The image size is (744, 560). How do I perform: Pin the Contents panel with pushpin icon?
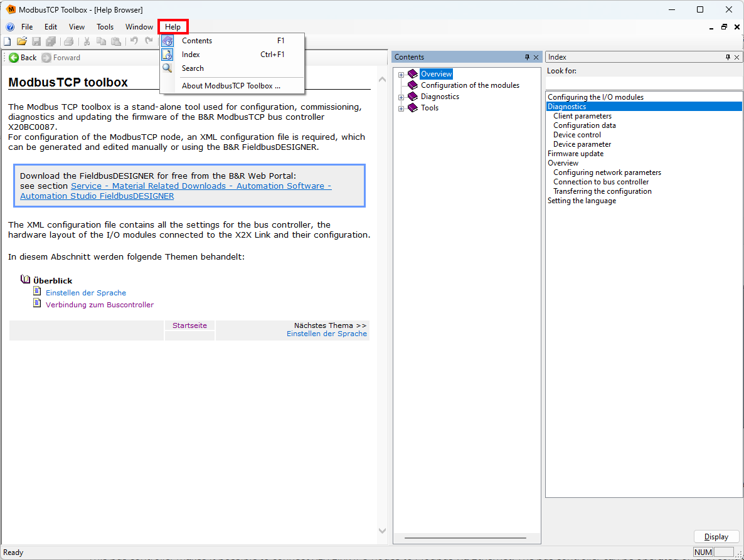coord(527,57)
